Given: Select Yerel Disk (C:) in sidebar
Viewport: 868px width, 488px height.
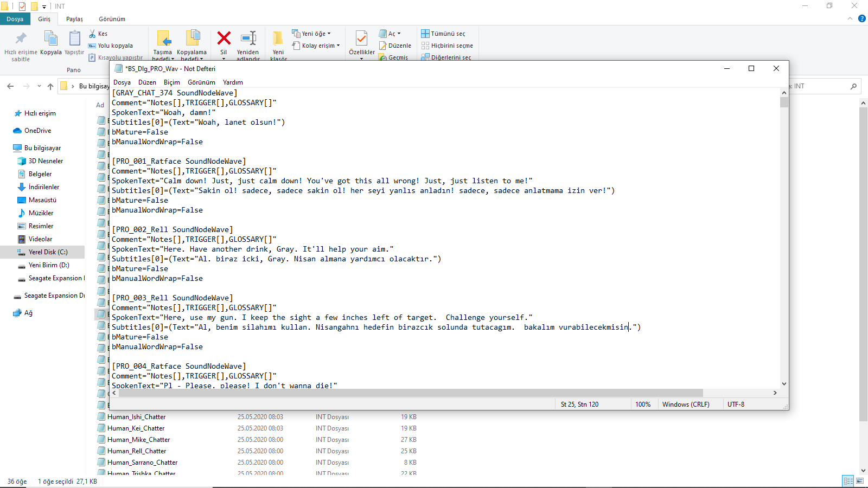Looking at the screenshot, I should click(x=48, y=252).
